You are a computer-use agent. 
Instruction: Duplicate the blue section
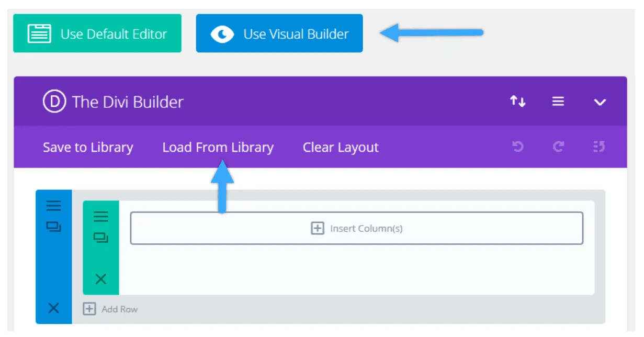point(53,227)
